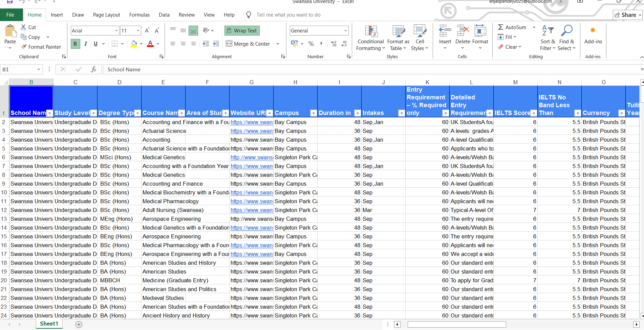Apply the red Font Color A
Screen dimensions: 644x330
[x=150, y=44]
